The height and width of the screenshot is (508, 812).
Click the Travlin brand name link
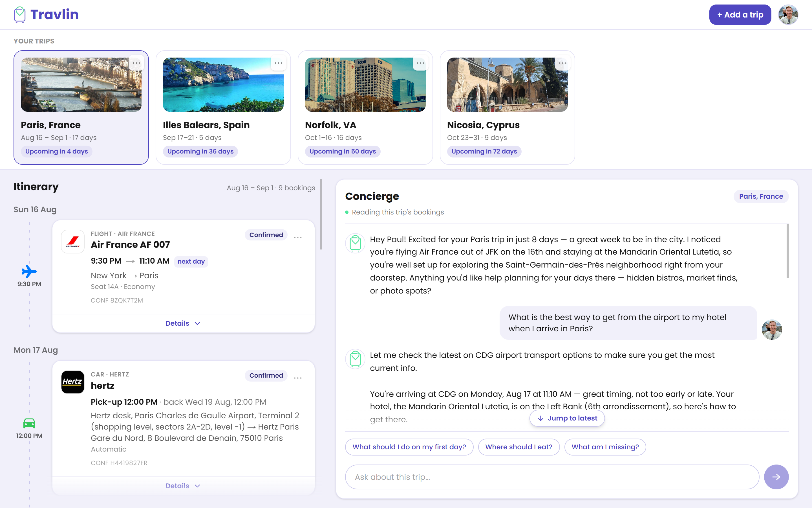54,14
